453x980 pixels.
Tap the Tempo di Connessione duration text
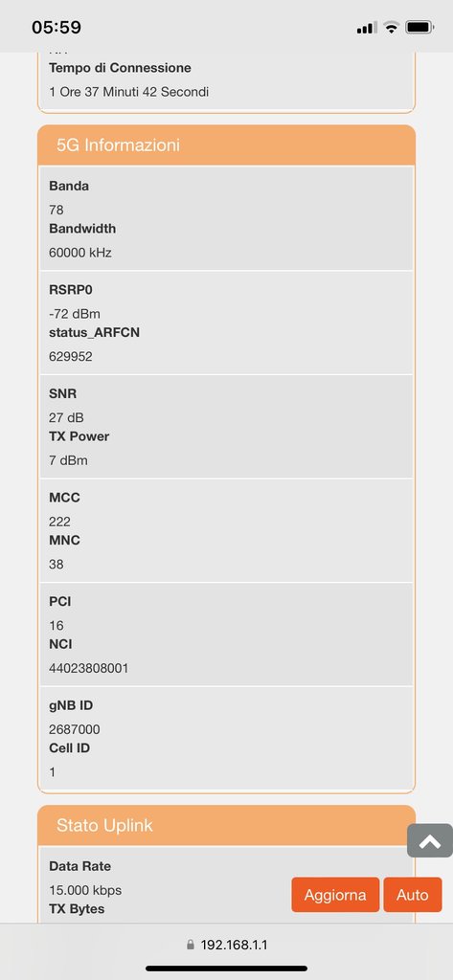pos(129,92)
